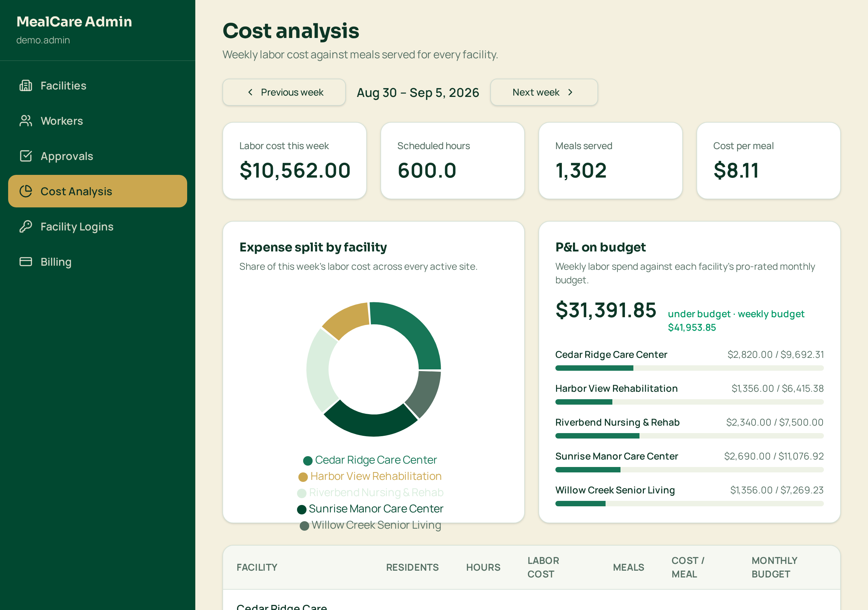The width and height of the screenshot is (868, 610).
Task: Click Sunrise Manor's $2,690.00 / $11,076.92 amount
Action: pos(774,456)
